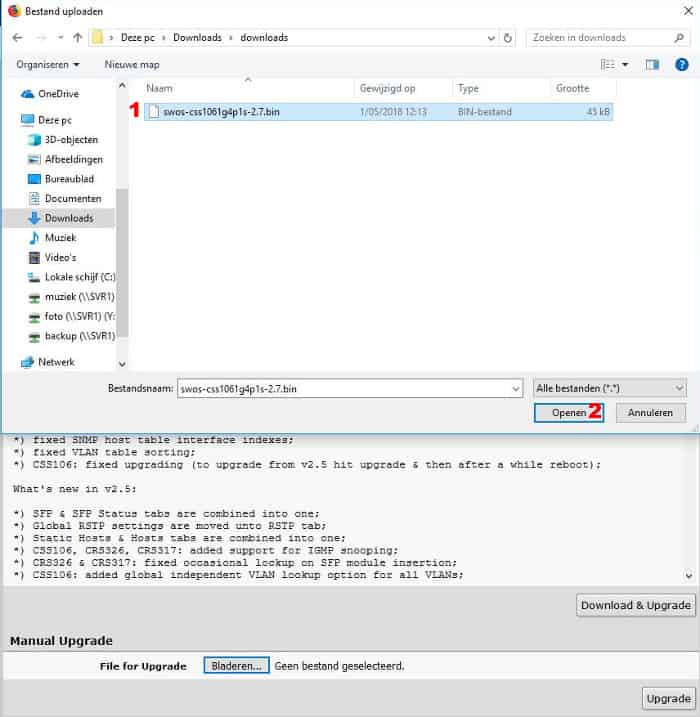The width and height of the screenshot is (700, 717).
Task: Open the Organiseren menu
Action: click(48, 64)
